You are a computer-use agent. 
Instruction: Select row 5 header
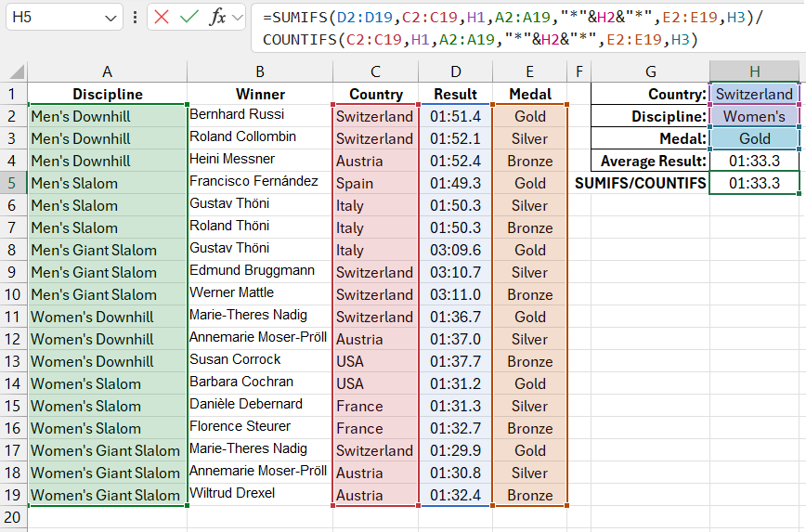point(13,183)
